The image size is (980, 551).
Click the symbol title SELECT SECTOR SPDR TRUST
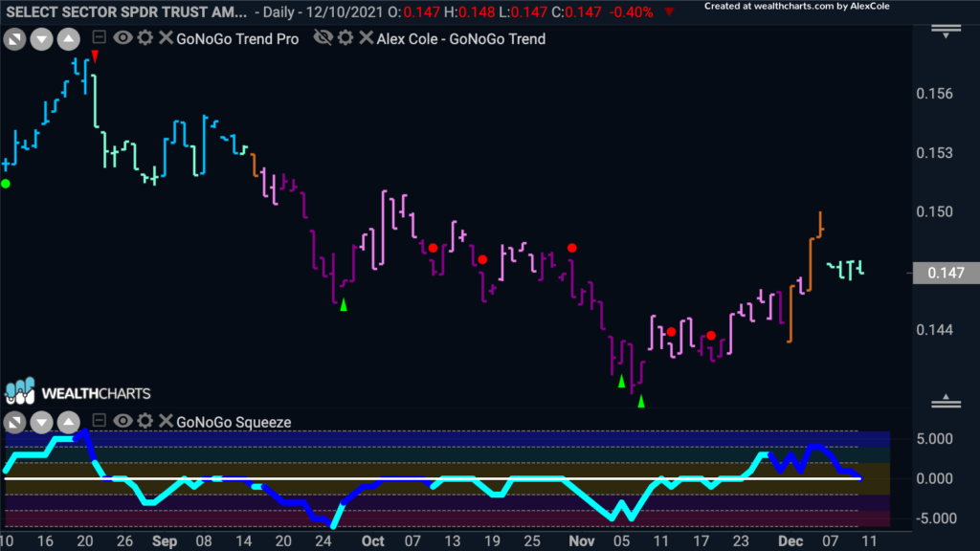[126, 11]
